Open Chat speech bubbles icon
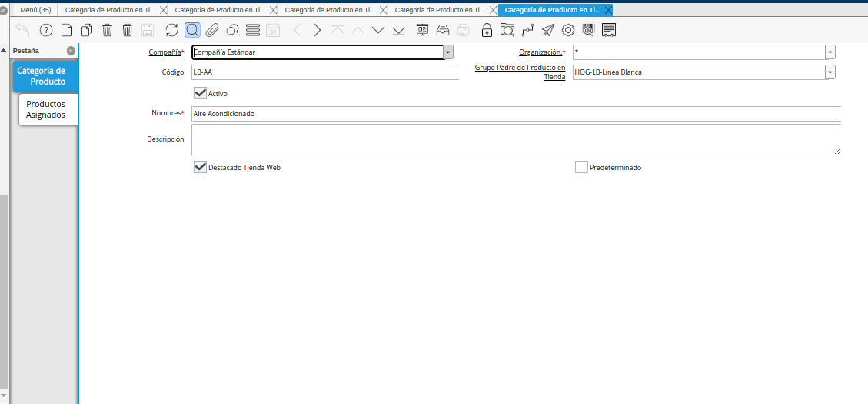This screenshot has height=404, width=868. (232, 30)
